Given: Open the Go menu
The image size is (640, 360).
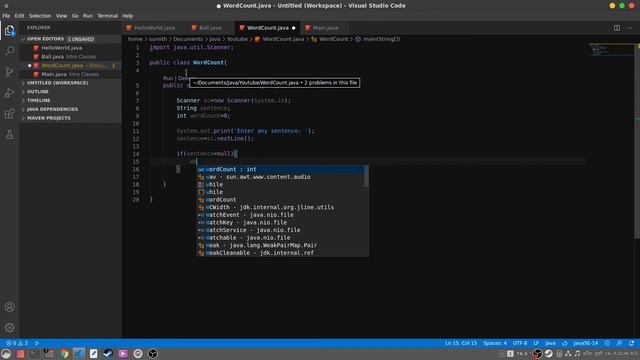Looking at the screenshot, I should click(x=75, y=16).
